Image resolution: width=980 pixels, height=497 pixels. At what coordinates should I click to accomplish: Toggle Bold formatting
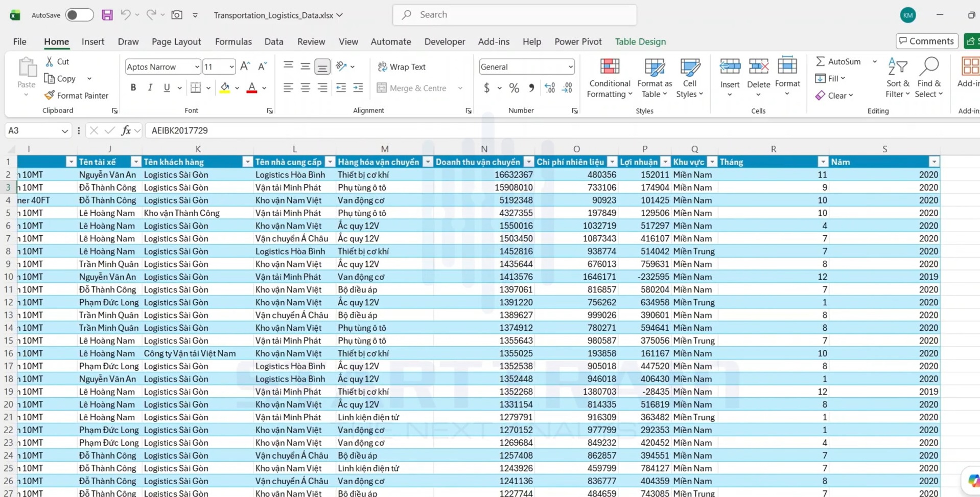(133, 88)
